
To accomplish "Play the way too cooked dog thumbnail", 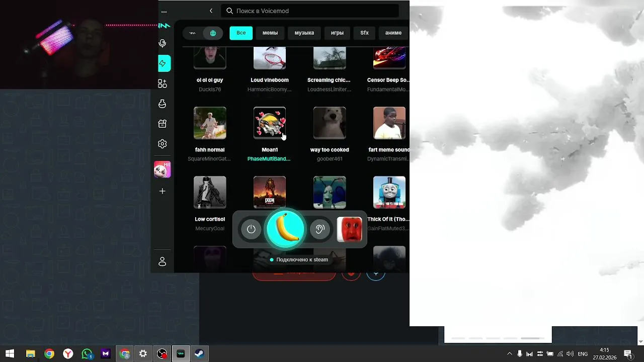I will (x=330, y=123).
